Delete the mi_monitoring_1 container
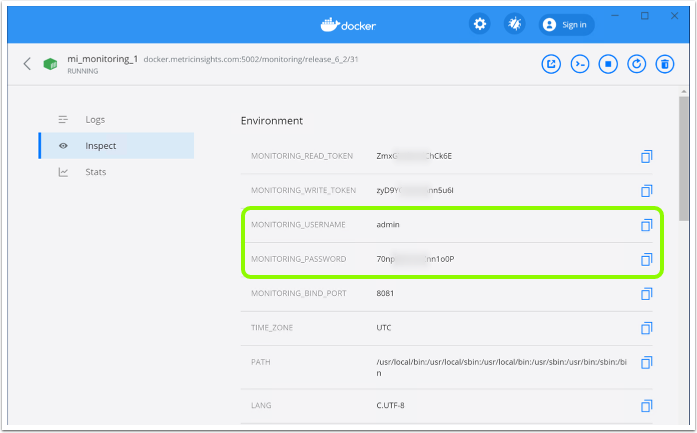697x433 pixels. [665, 64]
